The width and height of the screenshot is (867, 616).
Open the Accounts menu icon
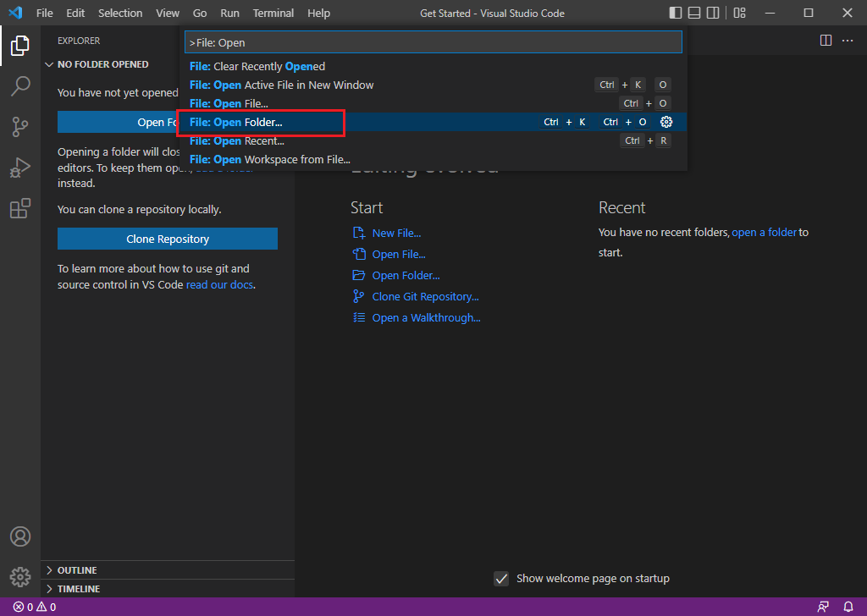pyautogui.click(x=20, y=536)
